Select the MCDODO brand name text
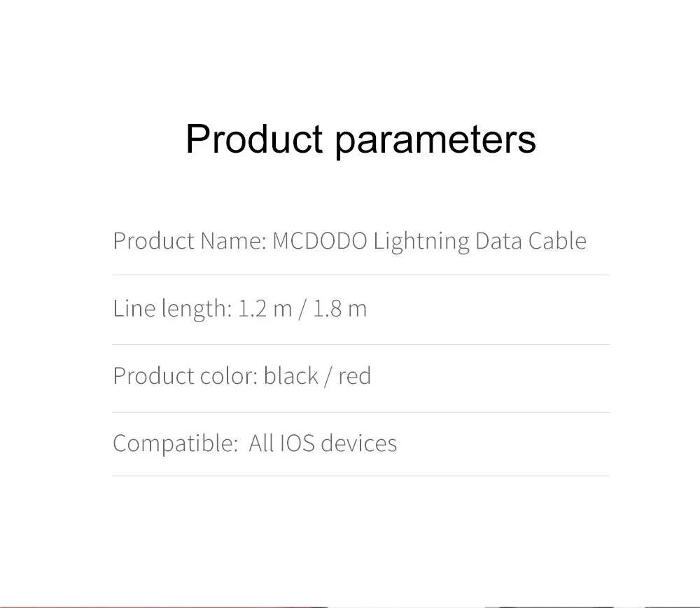This screenshot has width=700, height=608. [318, 241]
